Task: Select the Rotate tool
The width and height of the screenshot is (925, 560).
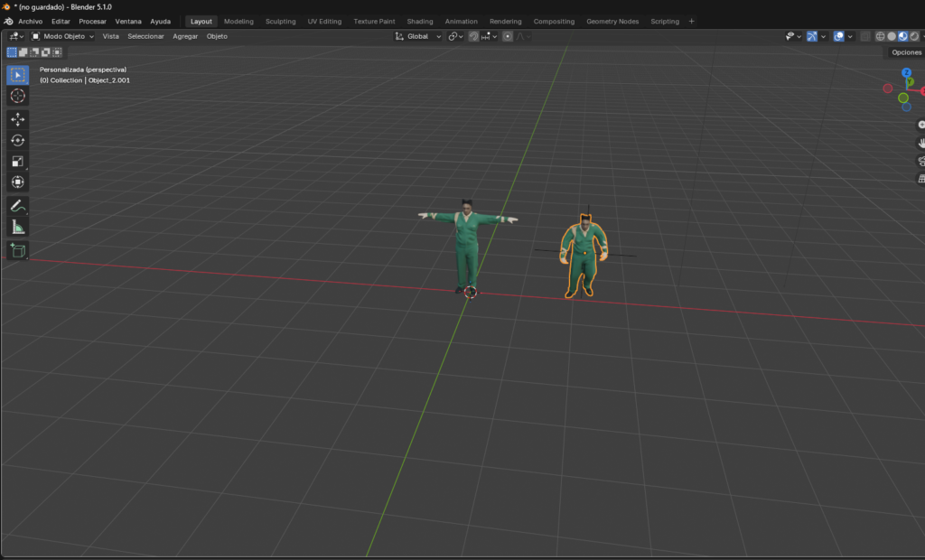Action: tap(17, 140)
